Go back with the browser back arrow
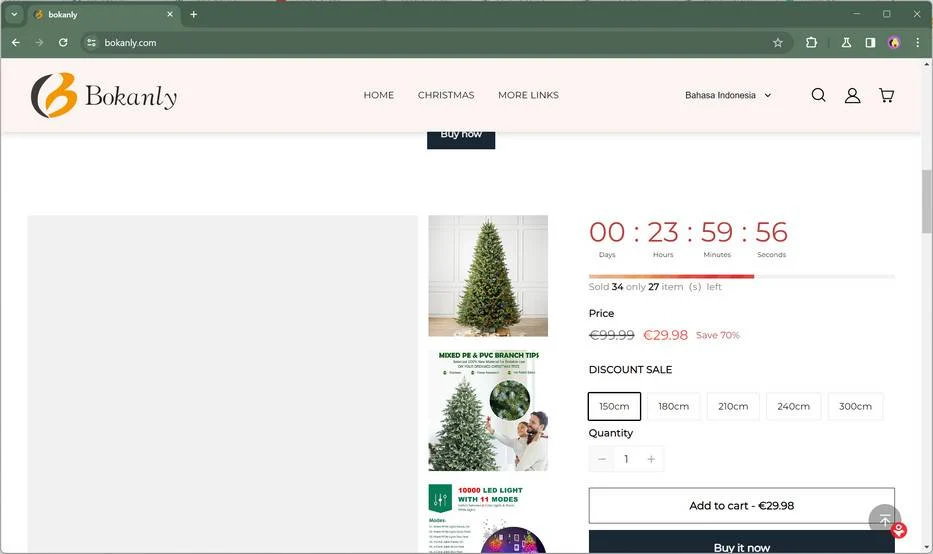Screen dimensions: 933x554 click(16, 43)
